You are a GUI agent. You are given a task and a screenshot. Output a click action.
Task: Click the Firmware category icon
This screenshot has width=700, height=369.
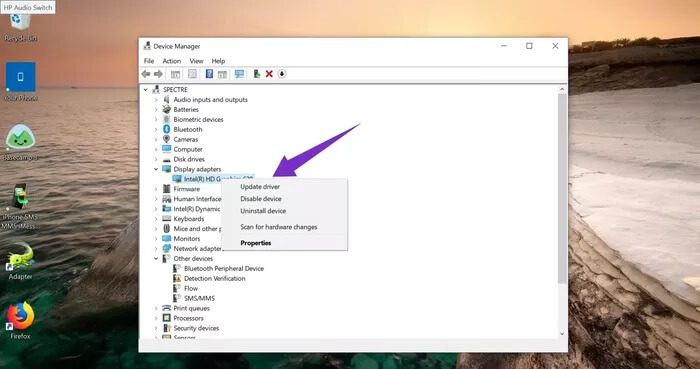click(x=167, y=189)
